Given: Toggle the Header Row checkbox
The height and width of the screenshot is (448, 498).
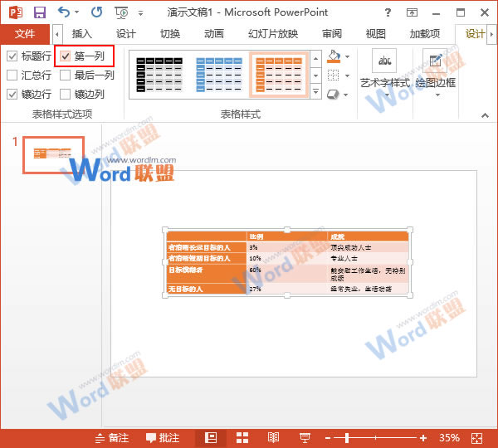Looking at the screenshot, I should (12, 56).
